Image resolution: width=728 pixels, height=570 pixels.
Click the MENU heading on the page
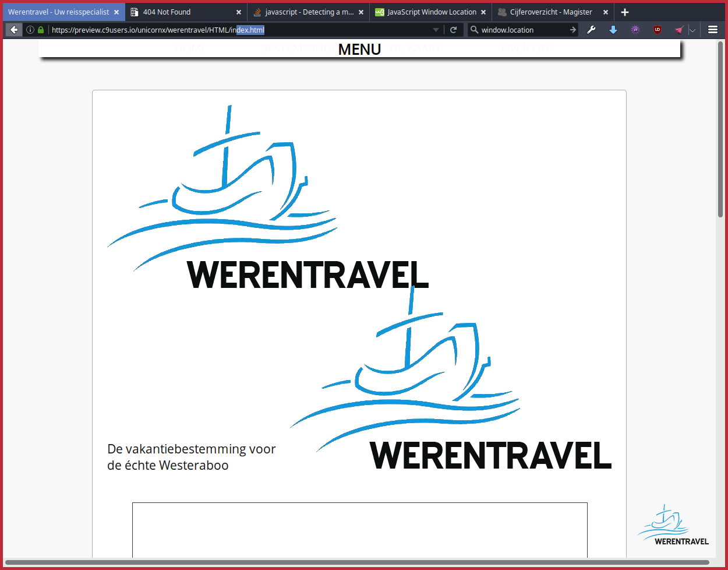[x=359, y=50]
